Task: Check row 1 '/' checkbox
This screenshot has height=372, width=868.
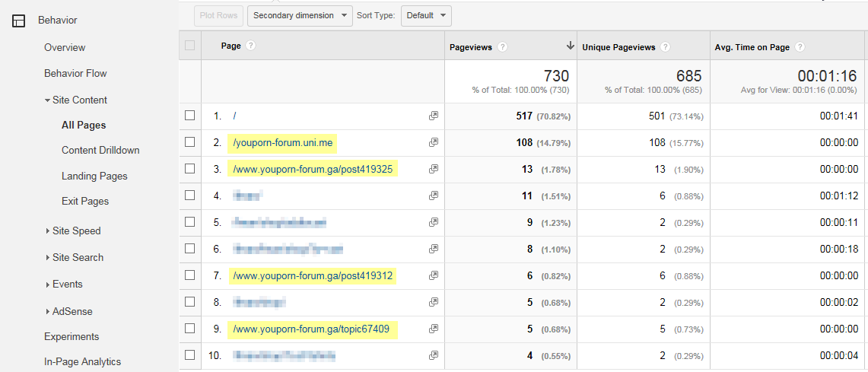Action: click(190, 115)
